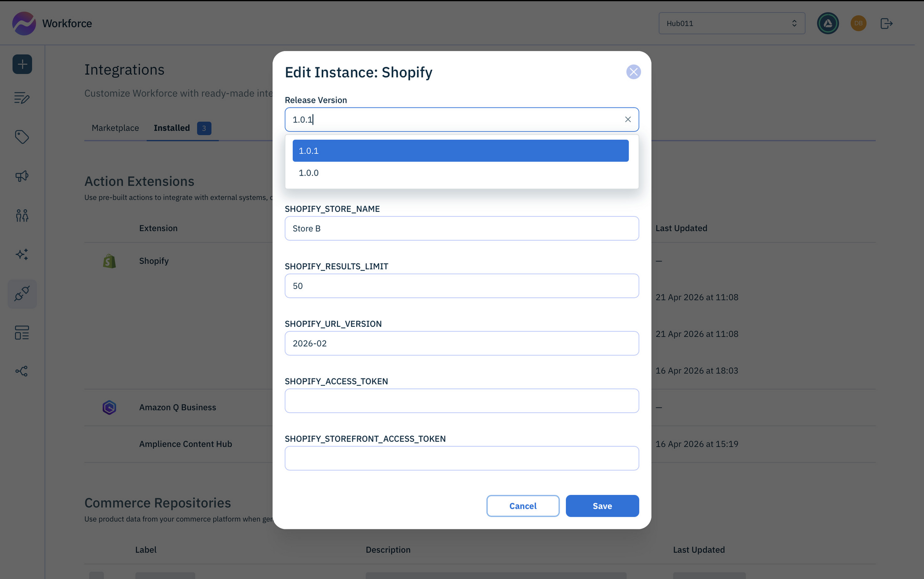This screenshot has height=579, width=924.
Task: Click the Shopify extension logo
Action: [109, 261]
